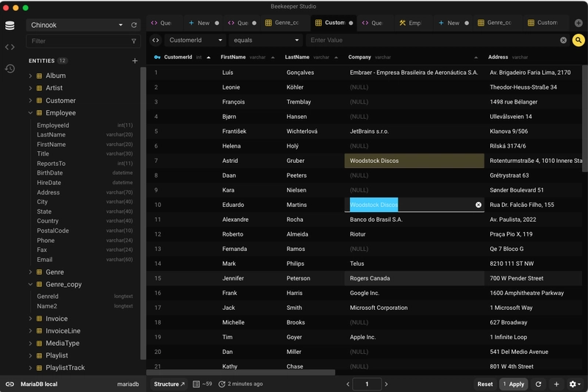
Task: Reset the pending changes
Action: point(485,384)
